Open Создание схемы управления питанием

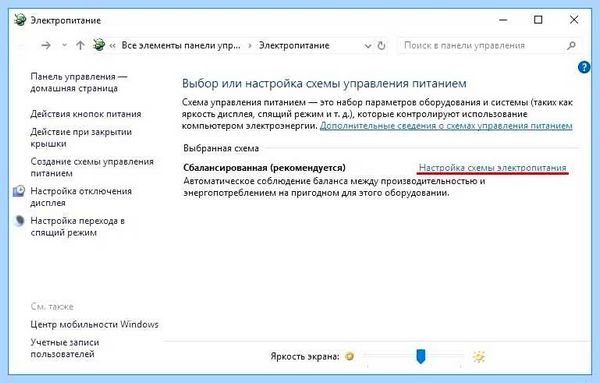pos(92,167)
